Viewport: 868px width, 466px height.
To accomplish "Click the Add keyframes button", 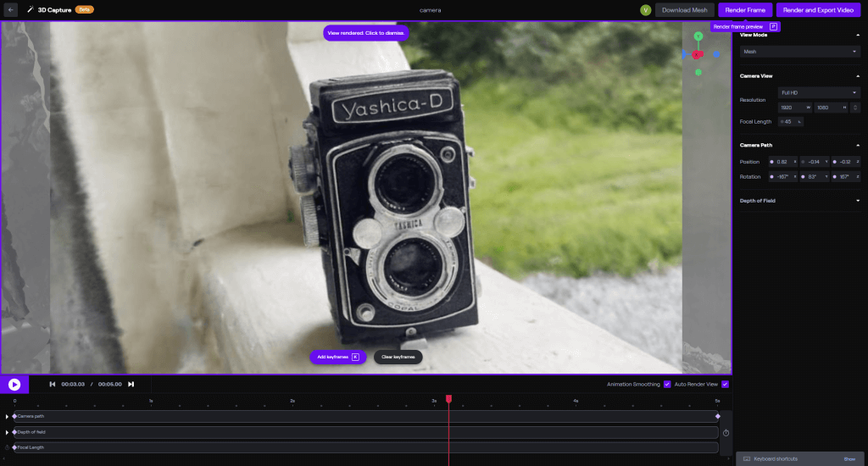I will 337,357.
